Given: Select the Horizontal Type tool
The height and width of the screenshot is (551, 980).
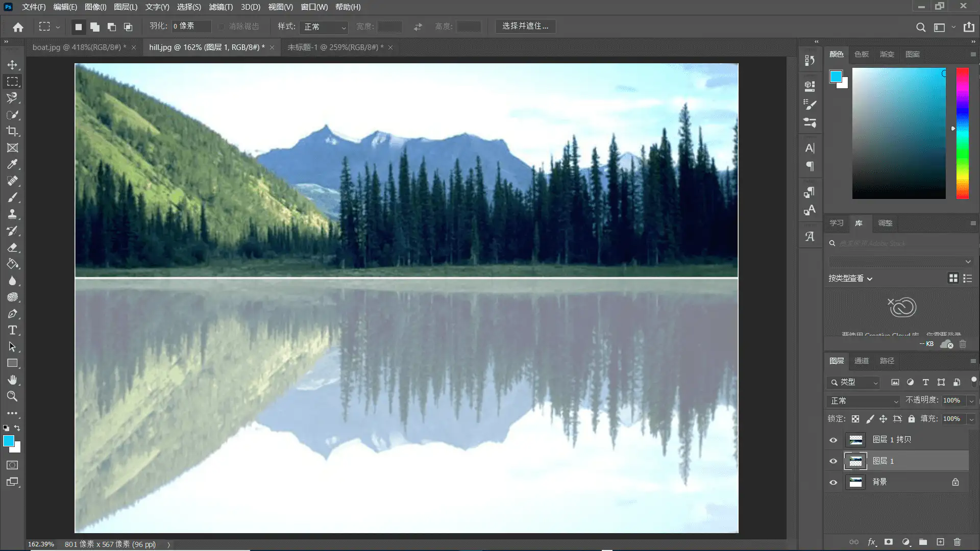Looking at the screenshot, I should (12, 330).
